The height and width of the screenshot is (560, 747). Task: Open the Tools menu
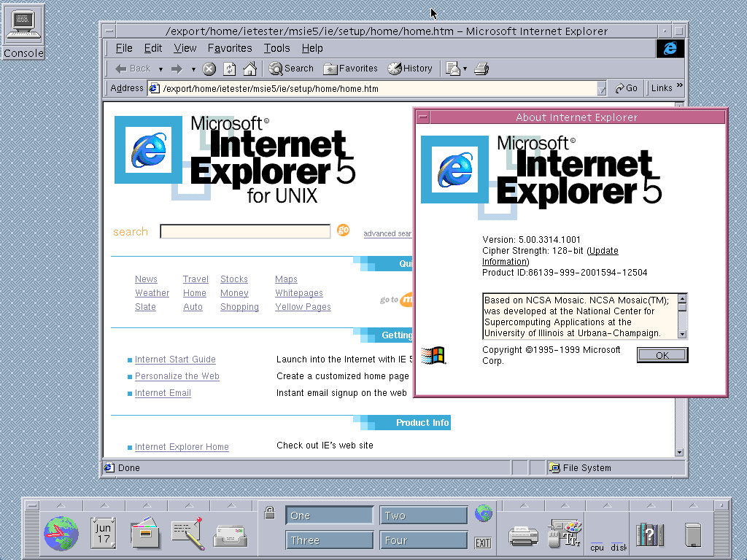click(276, 48)
